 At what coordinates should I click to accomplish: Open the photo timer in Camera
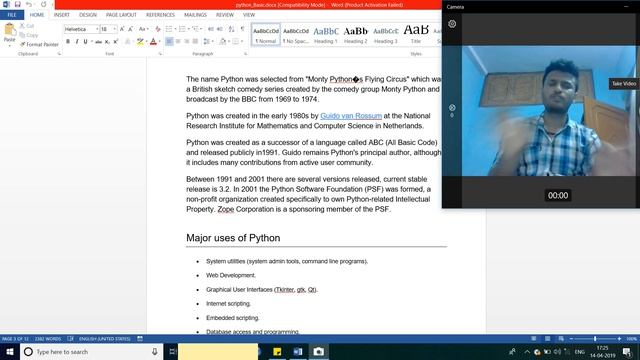(452, 108)
